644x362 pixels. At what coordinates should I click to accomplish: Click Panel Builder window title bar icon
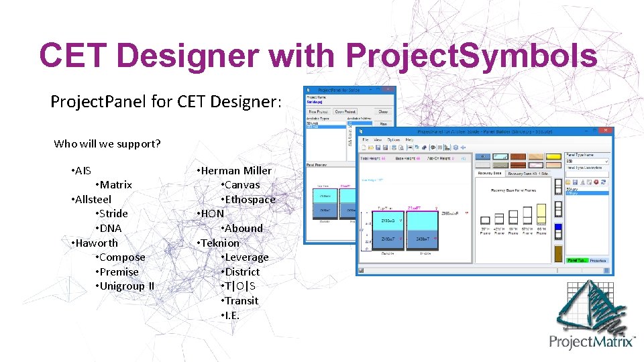(x=361, y=131)
